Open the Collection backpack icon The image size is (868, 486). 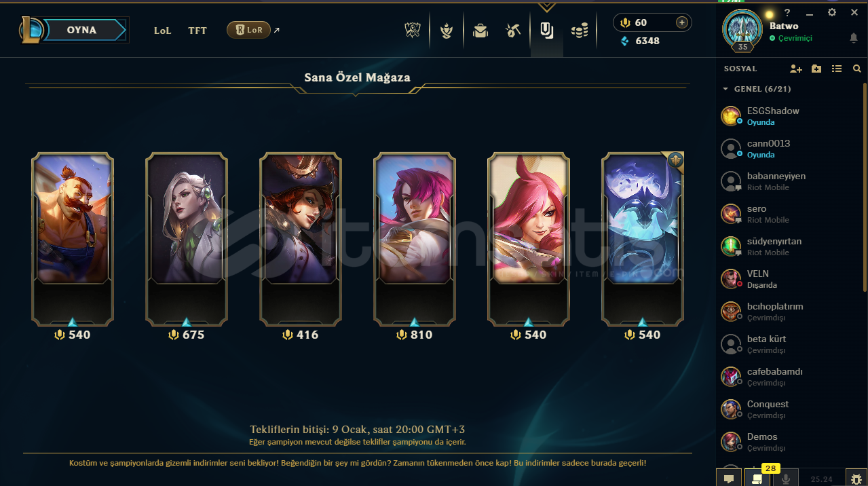click(480, 31)
